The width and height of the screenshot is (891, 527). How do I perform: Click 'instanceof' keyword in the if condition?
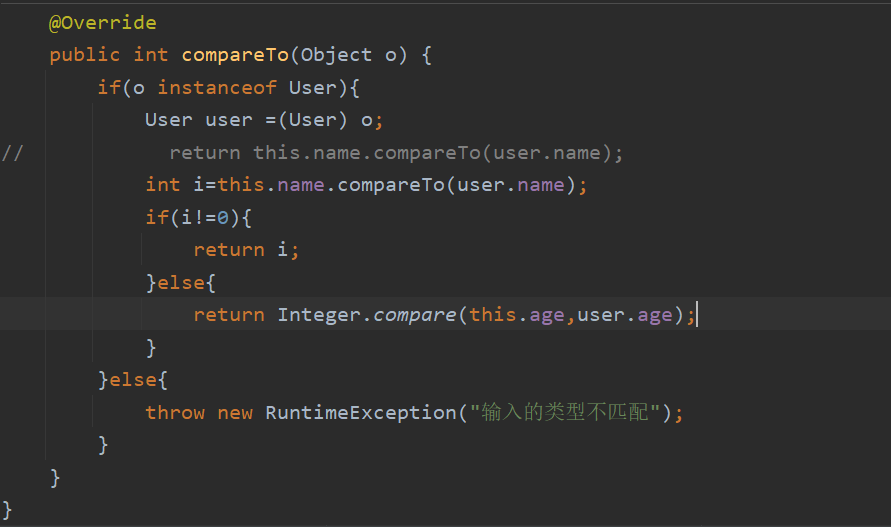[217, 88]
